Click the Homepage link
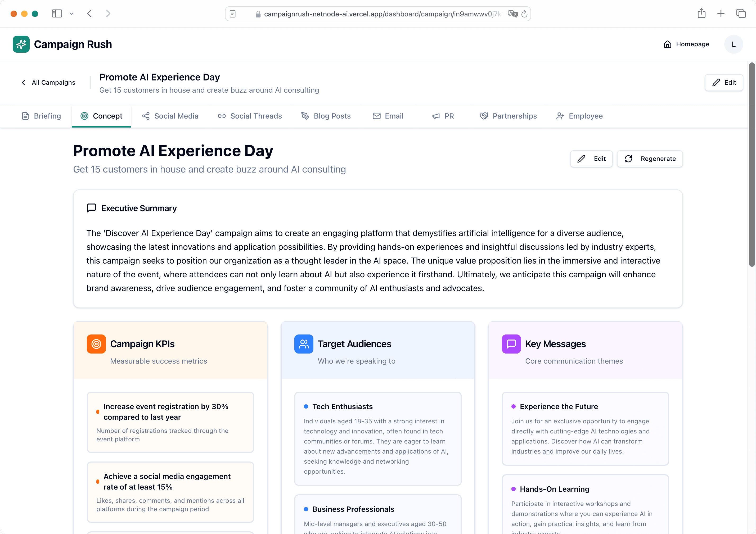This screenshot has width=756, height=534. tap(687, 44)
